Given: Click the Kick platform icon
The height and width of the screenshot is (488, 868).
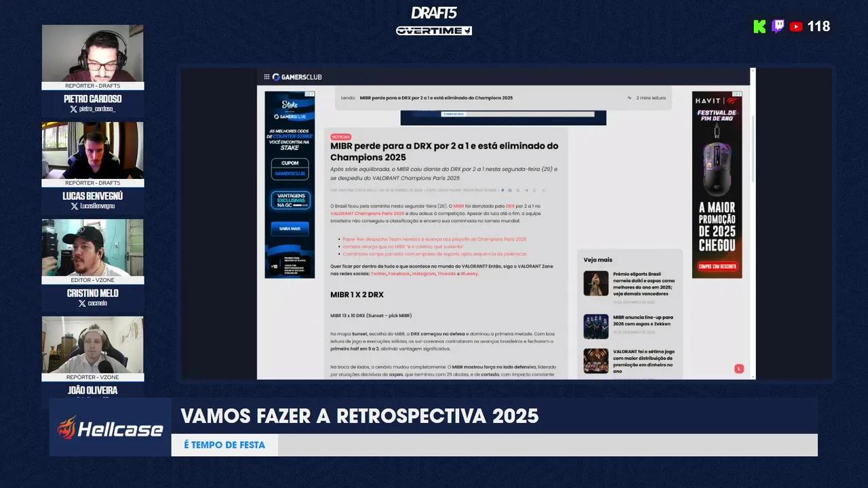Looking at the screenshot, I should click(759, 26).
